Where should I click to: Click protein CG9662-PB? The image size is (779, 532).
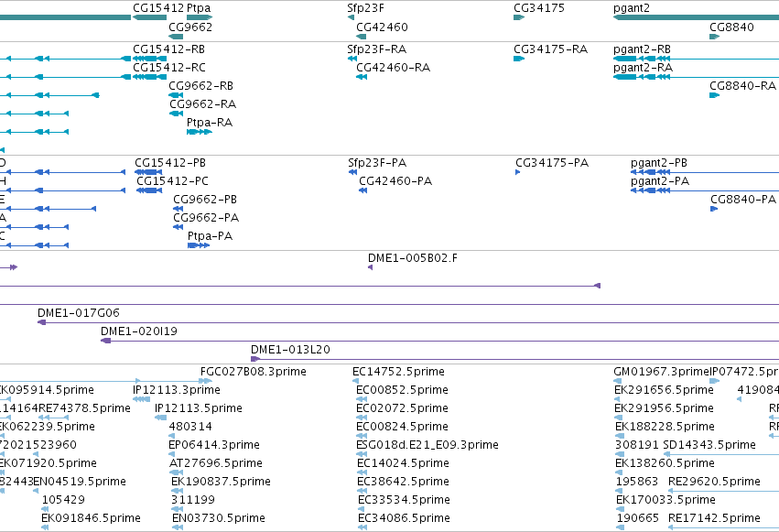point(205,200)
